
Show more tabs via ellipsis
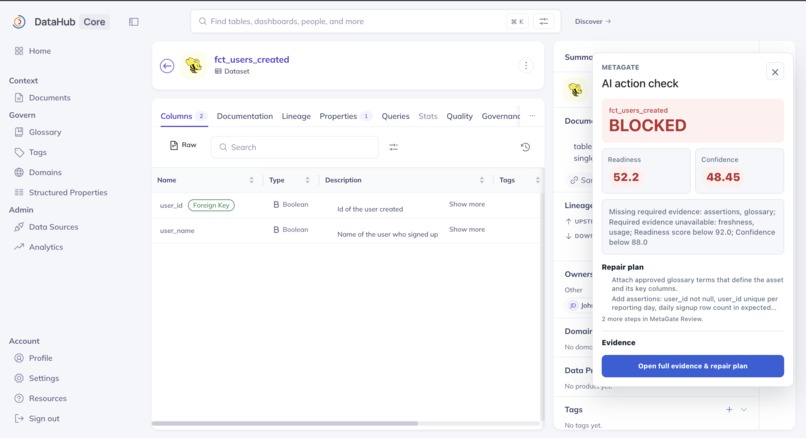532,116
